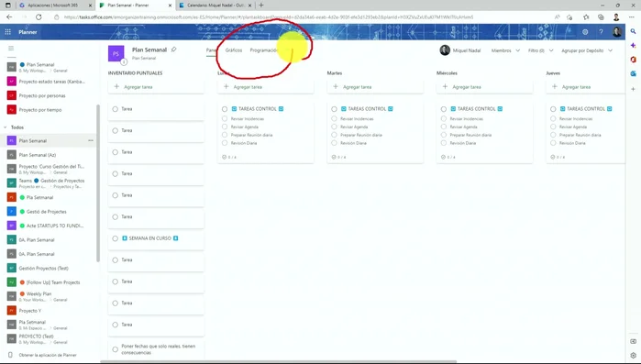Open browser favorites star icon
Image resolution: width=641 pixels, height=364 pixels.
click(x=586, y=17)
